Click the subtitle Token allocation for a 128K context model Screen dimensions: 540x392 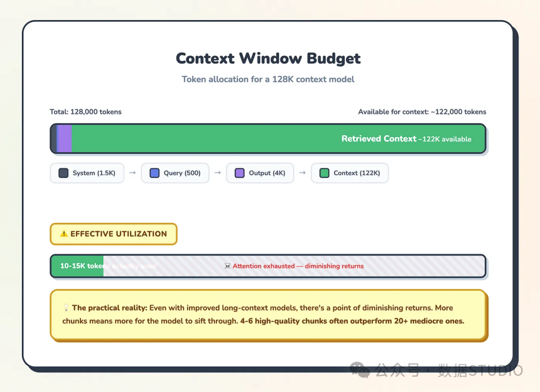point(268,79)
